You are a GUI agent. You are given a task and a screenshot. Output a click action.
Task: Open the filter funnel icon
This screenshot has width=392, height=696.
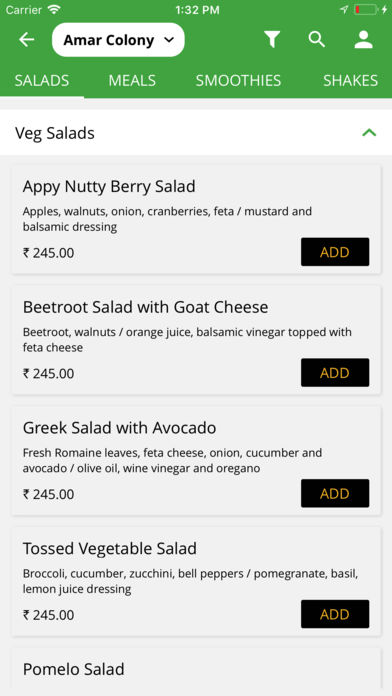pos(272,40)
